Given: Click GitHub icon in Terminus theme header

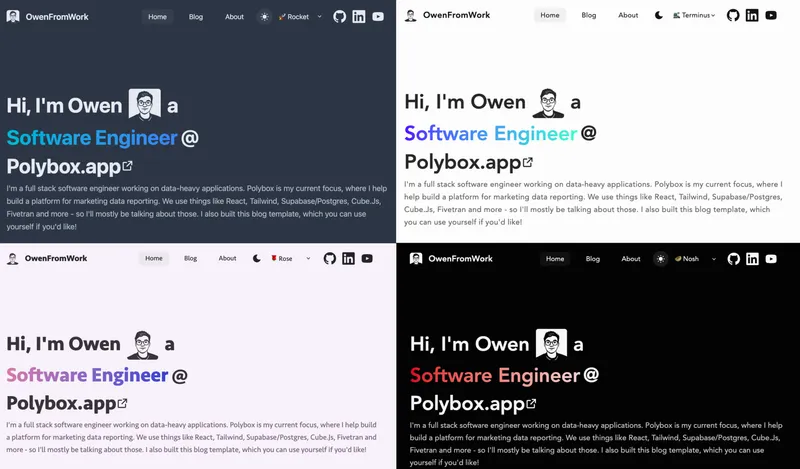Looking at the screenshot, I should pos(733,15).
